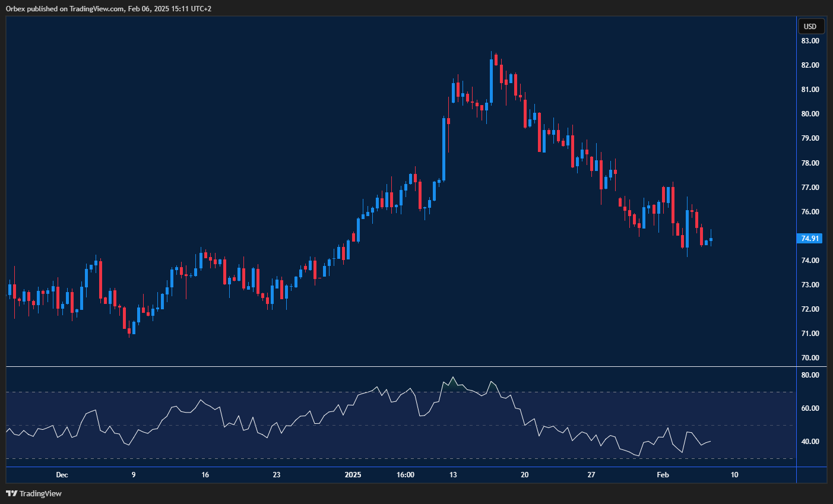Select the Dec label on time axis

[x=62, y=475]
